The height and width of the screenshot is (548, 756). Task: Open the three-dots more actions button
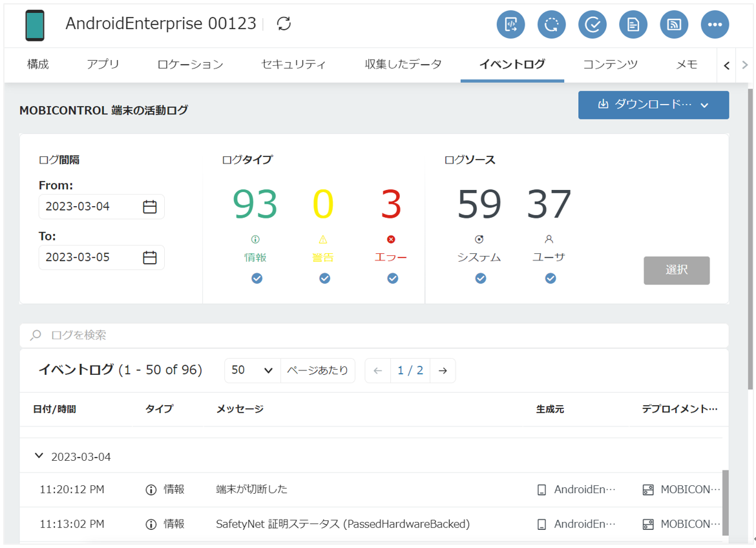tap(715, 24)
